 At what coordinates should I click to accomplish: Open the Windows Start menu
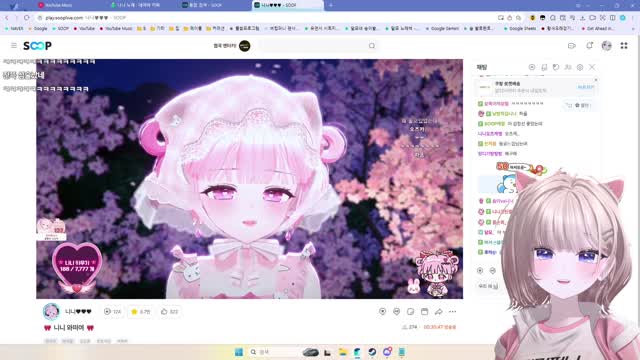[x=239, y=352]
